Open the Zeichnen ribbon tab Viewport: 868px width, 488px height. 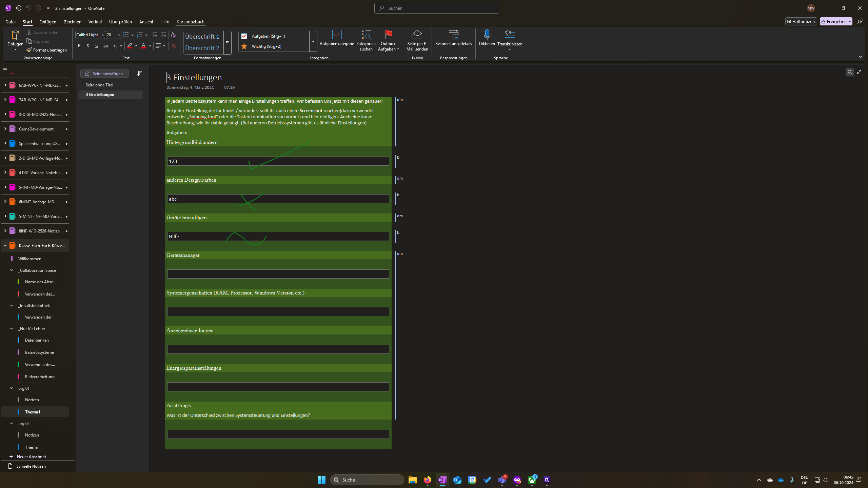(73, 22)
